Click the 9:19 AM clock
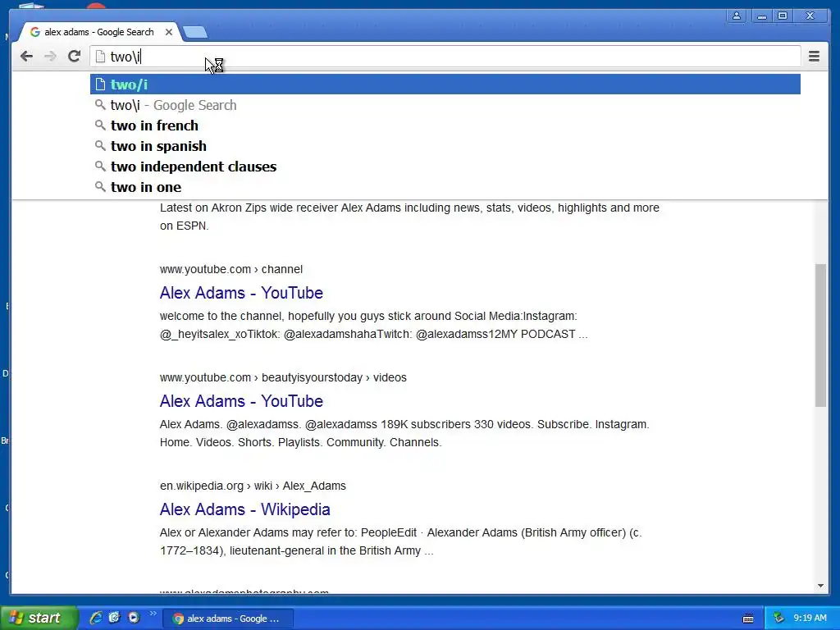840x630 pixels. tap(810, 618)
